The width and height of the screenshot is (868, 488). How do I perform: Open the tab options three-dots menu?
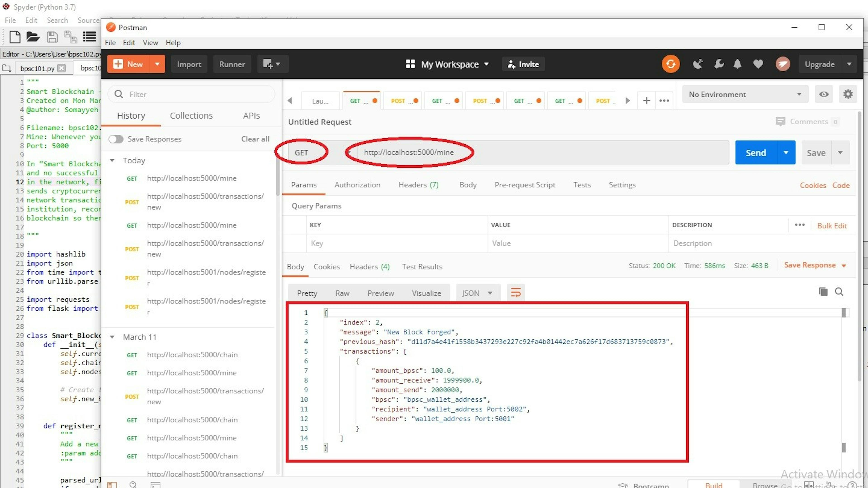click(x=664, y=100)
